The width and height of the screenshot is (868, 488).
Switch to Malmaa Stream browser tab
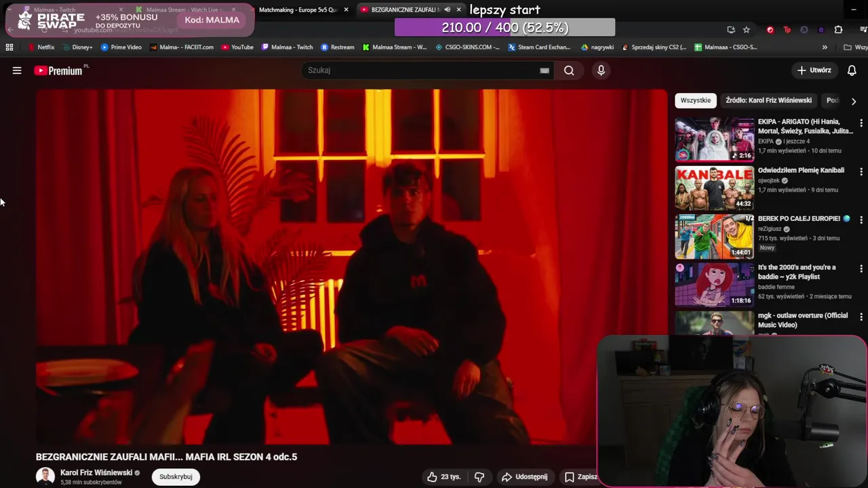(184, 9)
